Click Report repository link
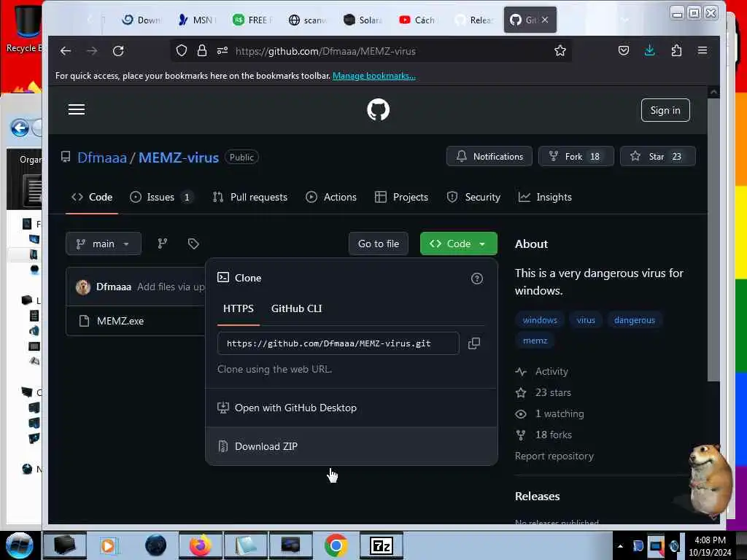Screen dimensions: 747x560 coord(554,456)
